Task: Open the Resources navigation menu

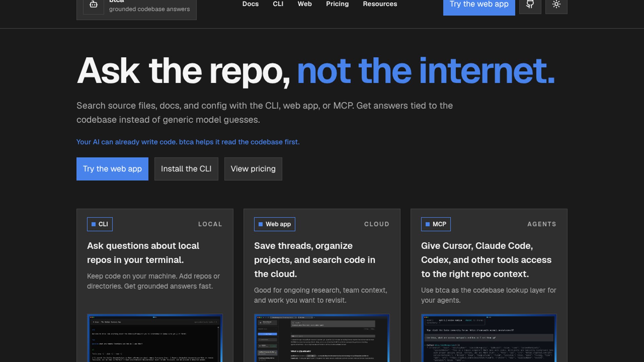Action: pos(380,4)
